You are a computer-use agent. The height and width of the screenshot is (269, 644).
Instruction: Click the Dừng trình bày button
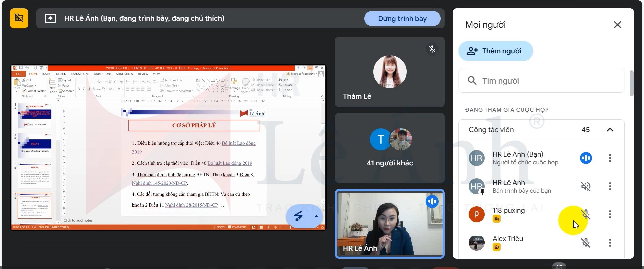(402, 19)
